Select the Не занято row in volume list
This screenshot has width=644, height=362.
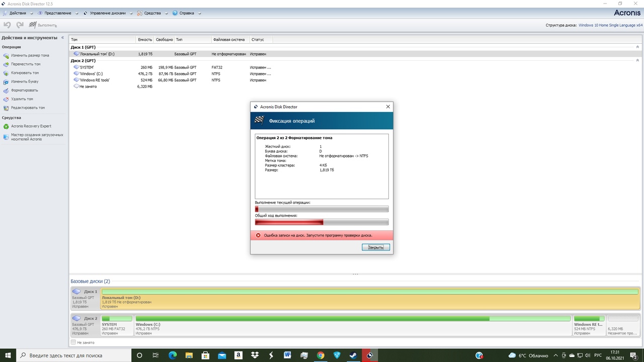tap(356, 86)
